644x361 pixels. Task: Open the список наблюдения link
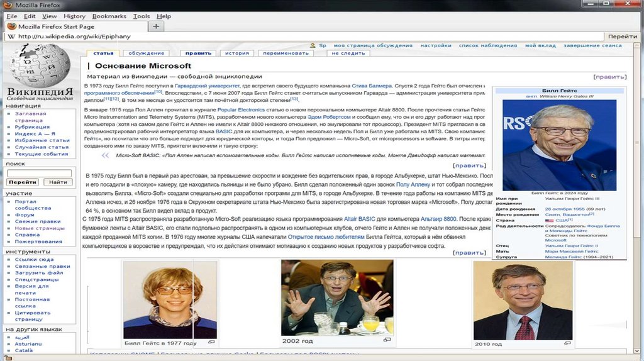[x=488, y=45]
